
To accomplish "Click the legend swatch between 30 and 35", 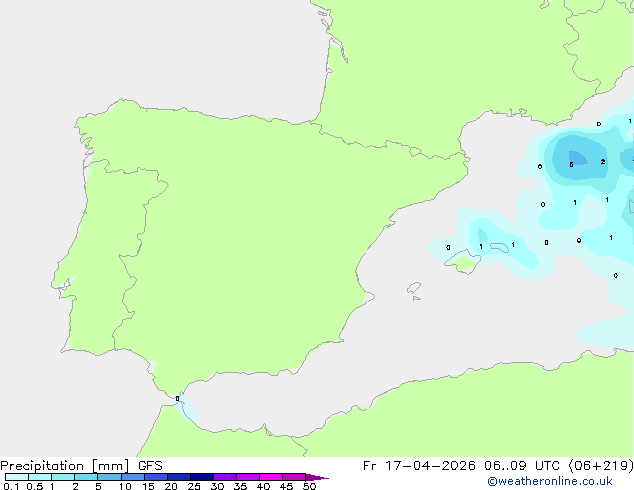I will click(x=225, y=477).
